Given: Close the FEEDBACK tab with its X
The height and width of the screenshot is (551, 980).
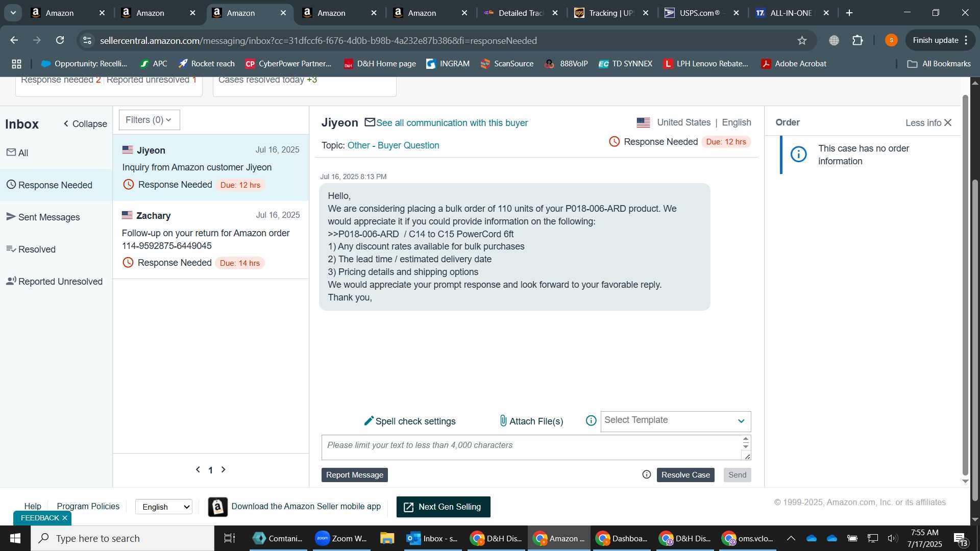Looking at the screenshot, I should click(65, 518).
